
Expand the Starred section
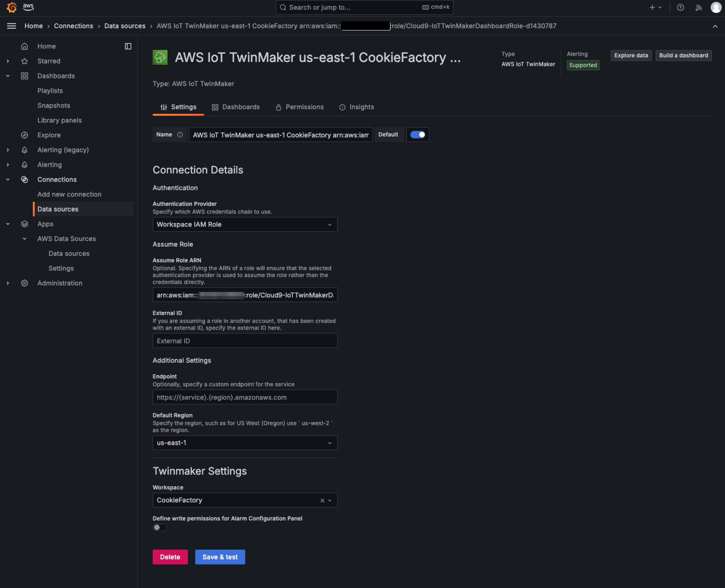(x=8, y=61)
